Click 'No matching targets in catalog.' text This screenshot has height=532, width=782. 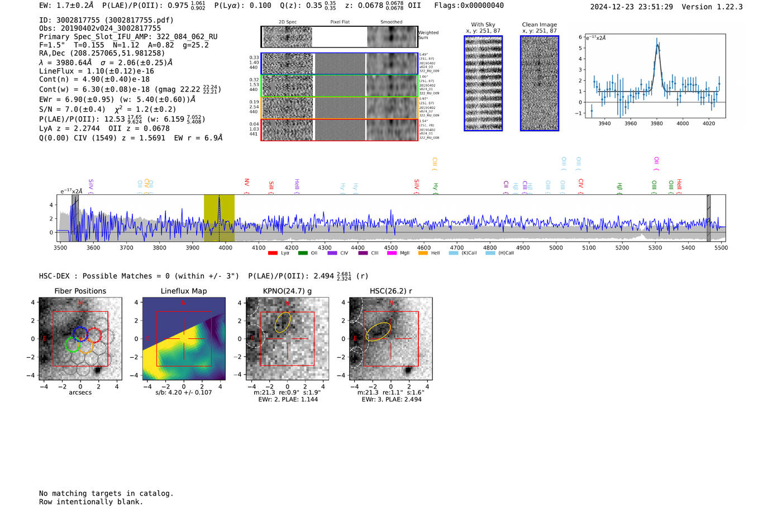pyautogui.click(x=106, y=493)
